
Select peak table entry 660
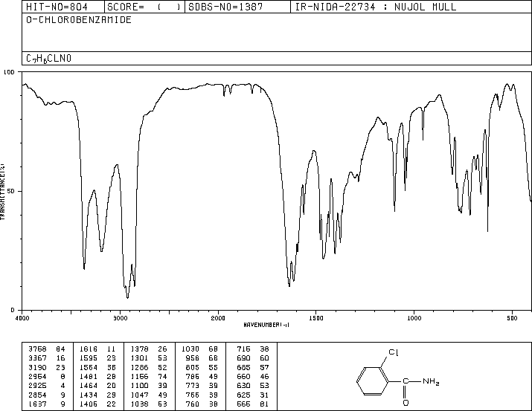(x=253, y=376)
